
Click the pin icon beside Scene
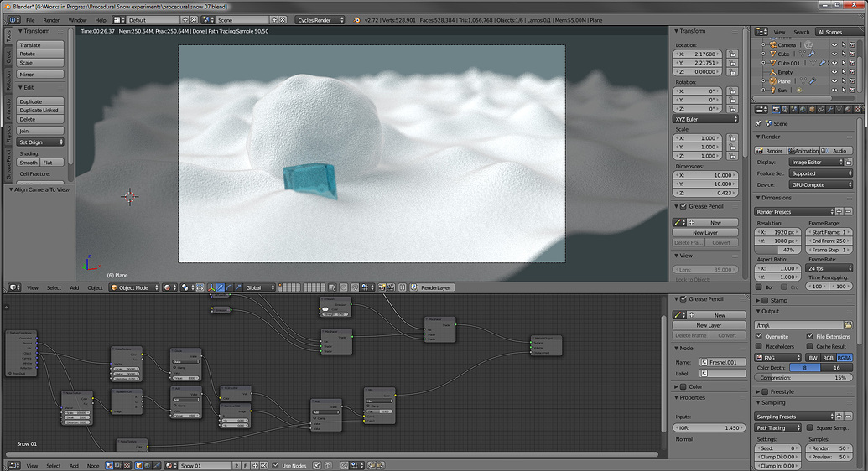pyautogui.click(x=758, y=123)
